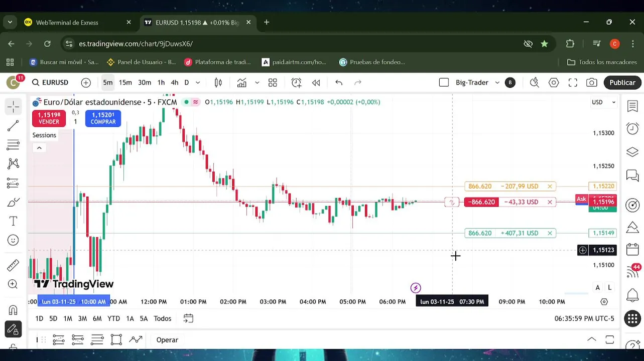Open the indicators button
Image resolution: width=644 pixels, height=361 pixels.
tap(242, 82)
